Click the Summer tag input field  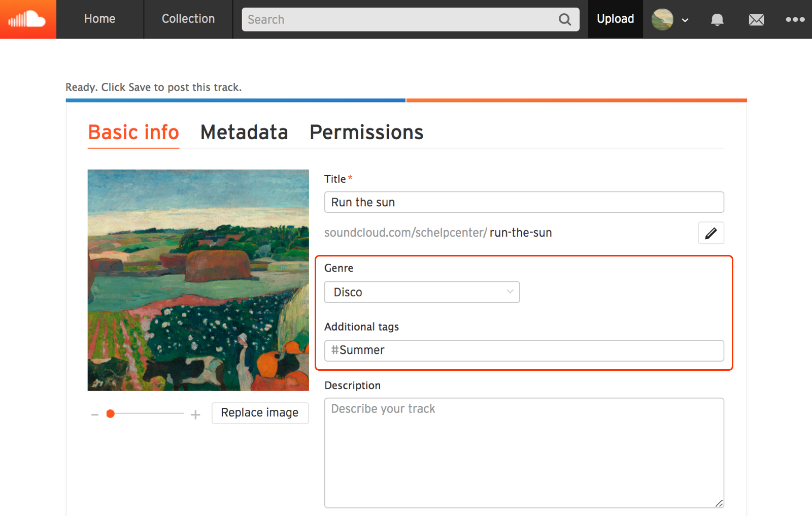tap(524, 350)
